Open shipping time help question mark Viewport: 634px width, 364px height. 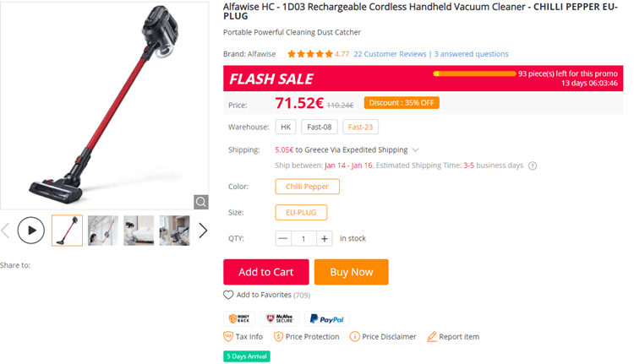click(x=533, y=166)
